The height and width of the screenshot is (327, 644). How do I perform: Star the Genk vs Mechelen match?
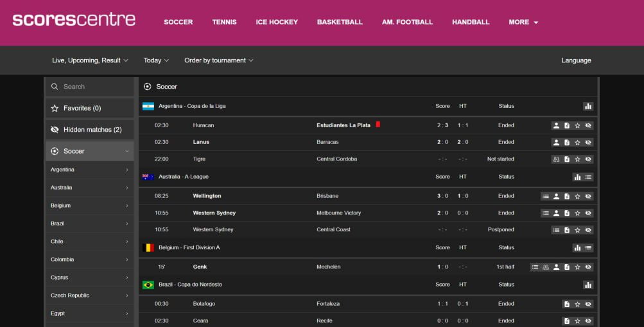click(x=577, y=267)
